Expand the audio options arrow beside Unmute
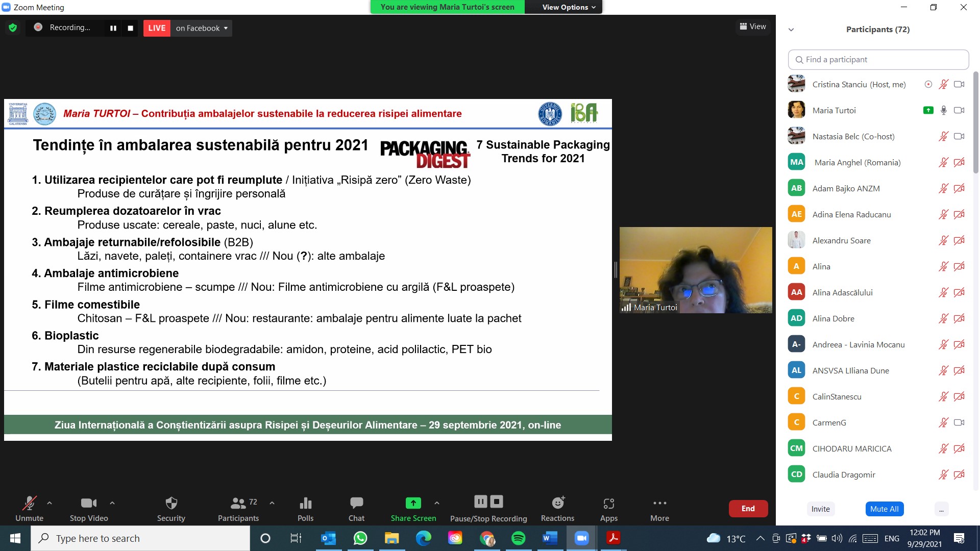Image resolution: width=980 pixels, height=551 pixels. [50, 503]
